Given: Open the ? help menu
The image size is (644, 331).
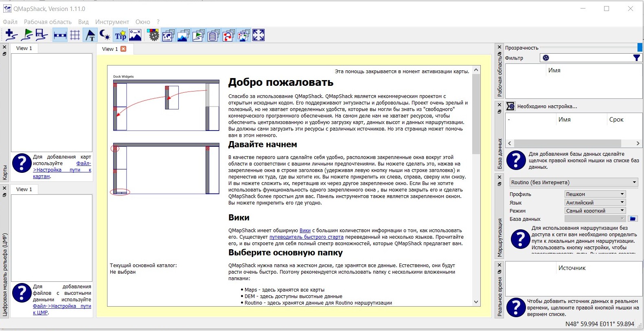Looking at the screenshot, I should pyautogui.click(x=158, y=22).
